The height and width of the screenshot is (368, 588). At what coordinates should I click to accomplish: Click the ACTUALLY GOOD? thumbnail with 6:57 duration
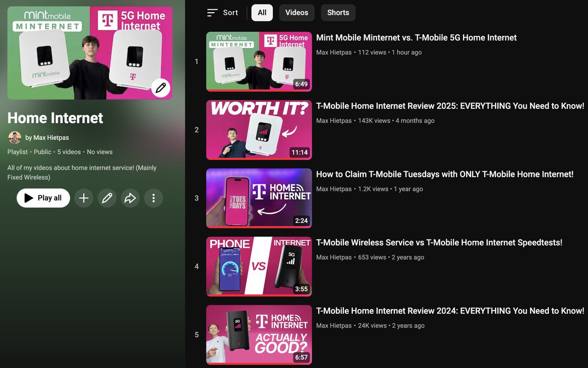tap(259, 335)
